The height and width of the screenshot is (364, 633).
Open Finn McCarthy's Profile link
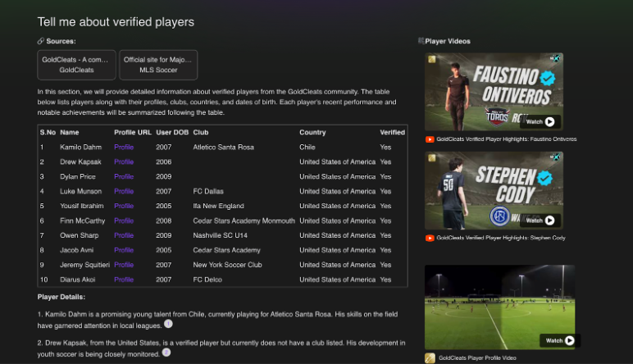click(x=123, y=221)
